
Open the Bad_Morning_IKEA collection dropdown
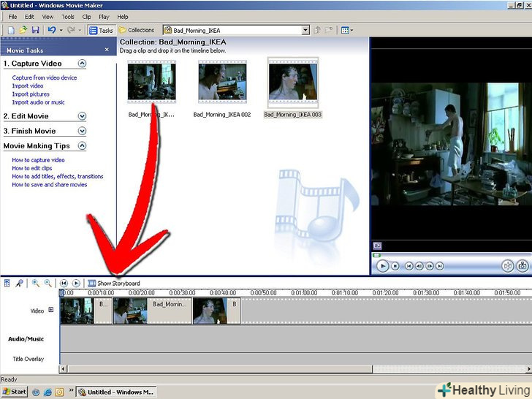pyautogui.click(x=305, y=30)
